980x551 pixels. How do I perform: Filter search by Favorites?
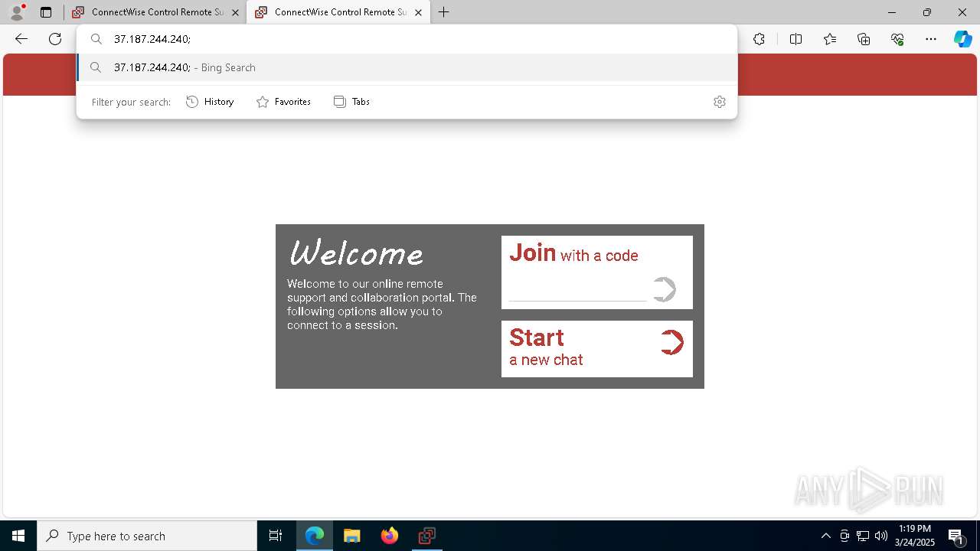283,102
